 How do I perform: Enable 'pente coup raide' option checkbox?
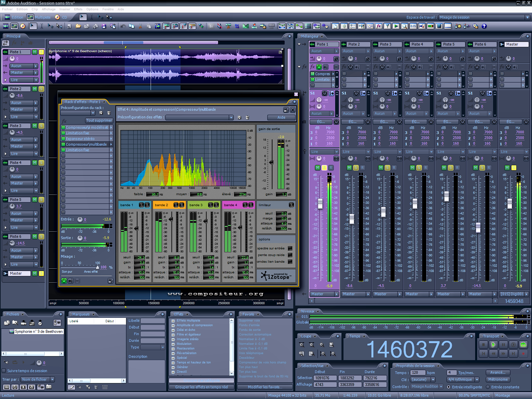(290, 255)
